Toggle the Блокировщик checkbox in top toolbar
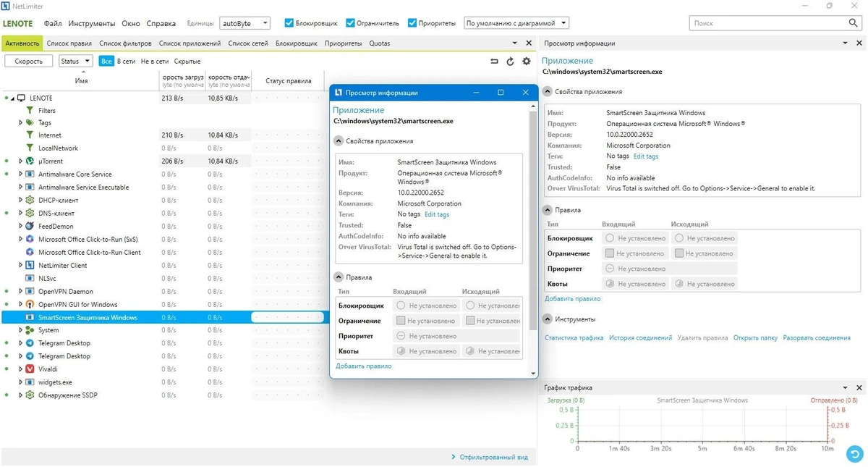The width and height of the screenshot is (868, 467). pos(289,23)
